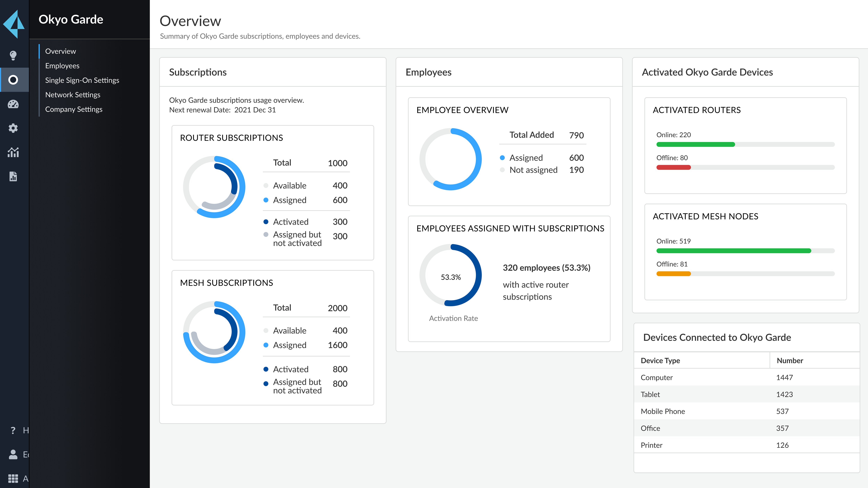Select the Overview navigation entry
The image size is (868, 488).
tap(61, 51)
